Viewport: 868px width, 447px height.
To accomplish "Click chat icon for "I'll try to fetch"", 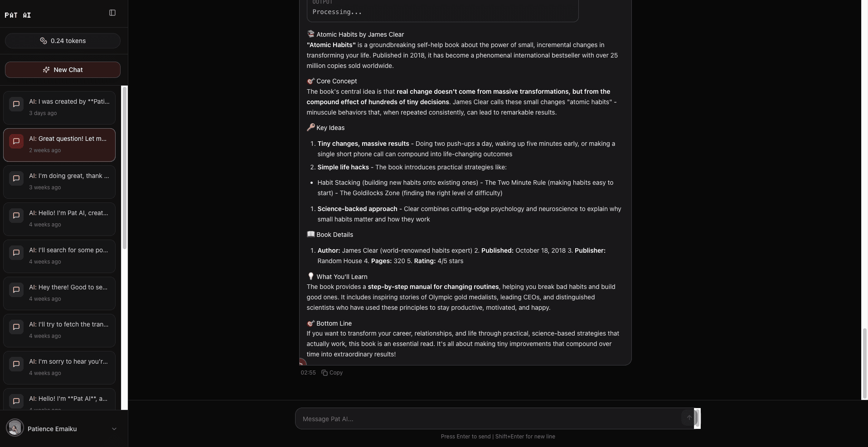I will click(x=16, y=327).
